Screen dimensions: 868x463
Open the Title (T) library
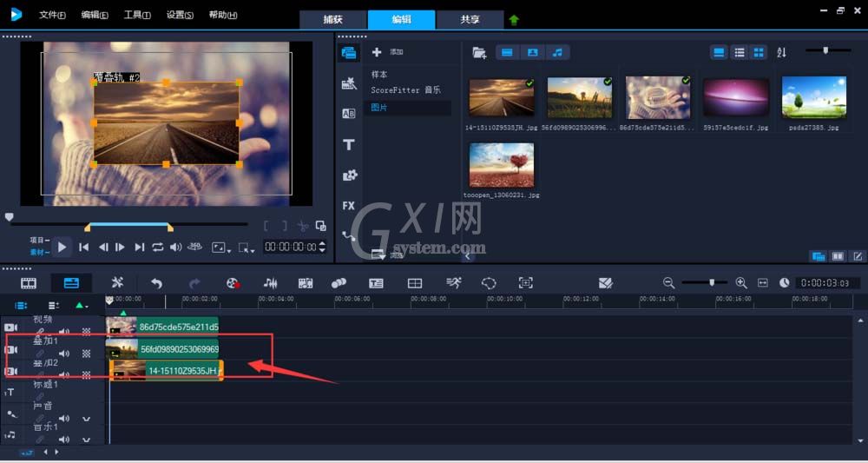349,145
